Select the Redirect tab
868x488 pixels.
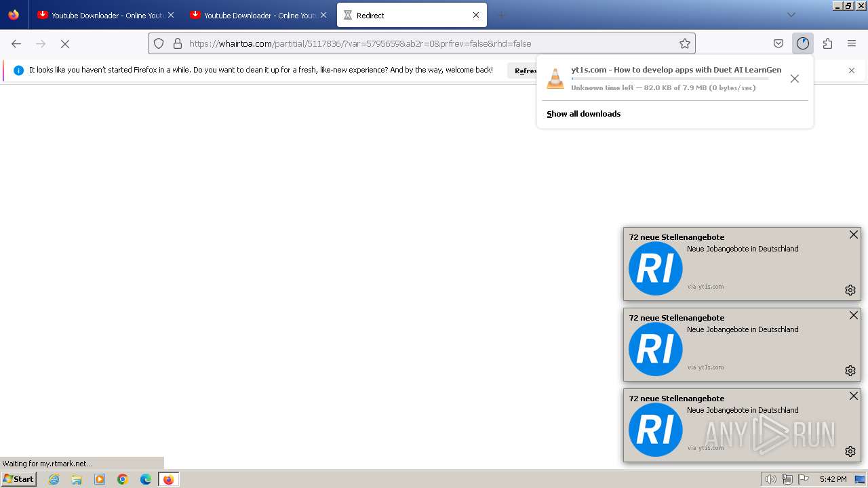point(412,15)
